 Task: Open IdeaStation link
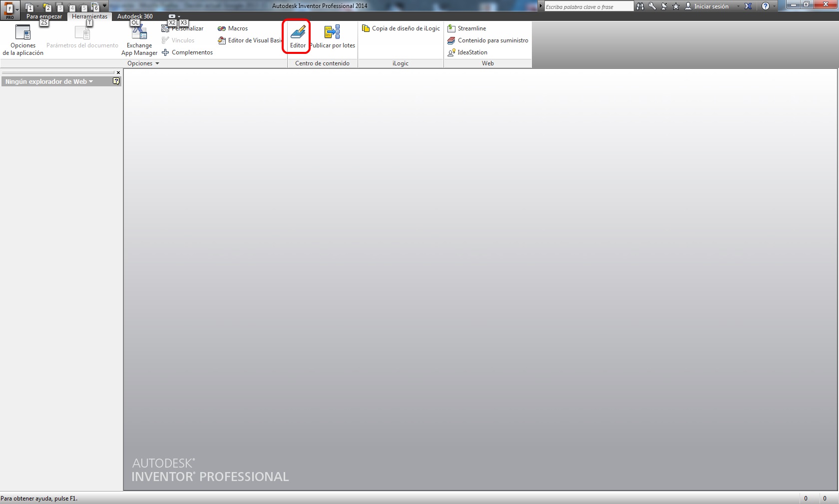coord(467,52)
